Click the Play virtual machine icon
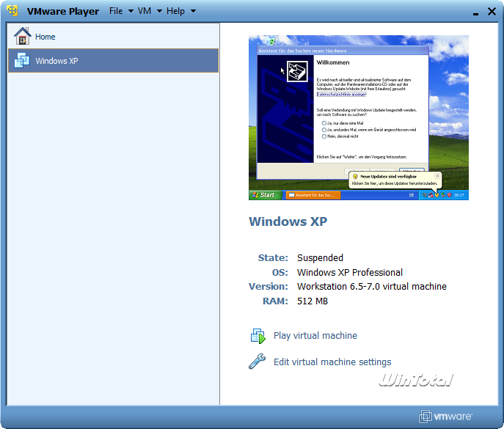This screenshot has width=504, height=429. [x=258, y=336]
